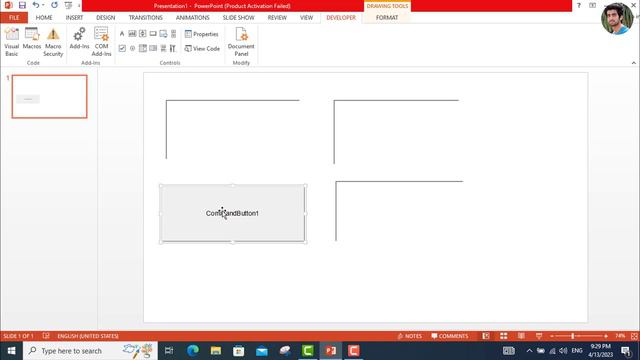
Task: Switch to Reading view
Action: [521, 336]
